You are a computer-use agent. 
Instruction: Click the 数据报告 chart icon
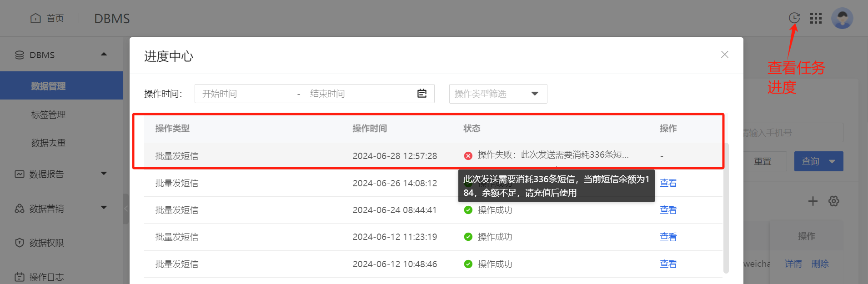click(20, 174)
